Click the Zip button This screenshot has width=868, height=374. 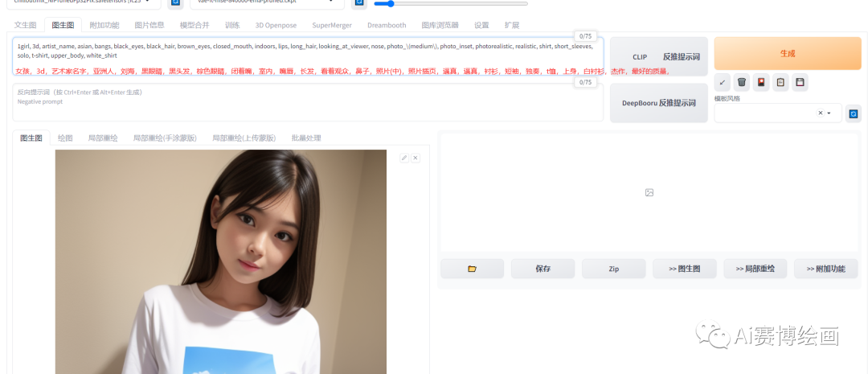pos(614,269)
